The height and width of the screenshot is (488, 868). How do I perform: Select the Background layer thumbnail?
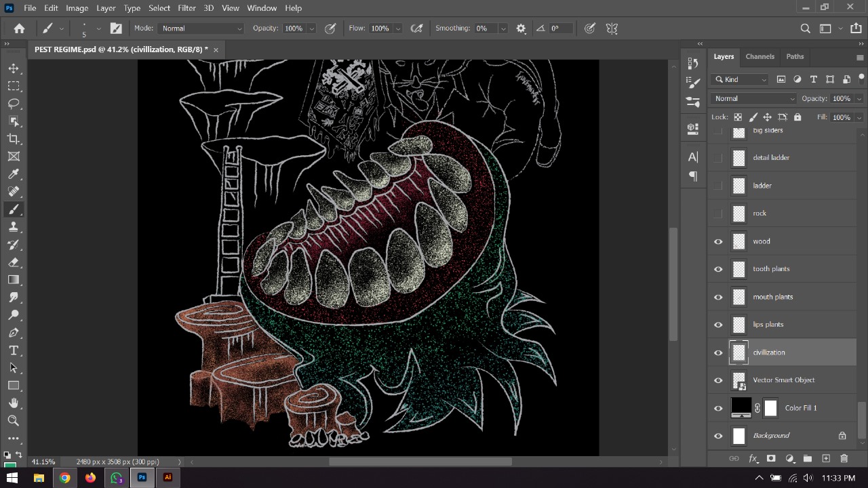739,436
